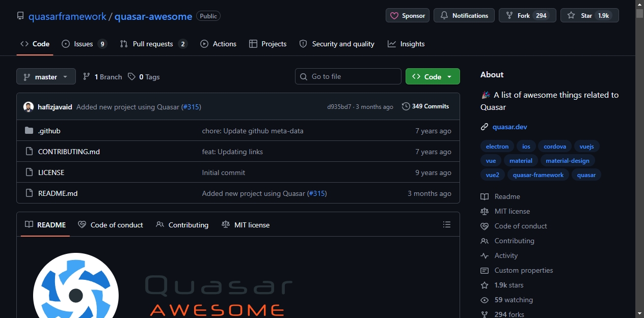Click the hafizjavaid avatar image

[x=29, y=107]
